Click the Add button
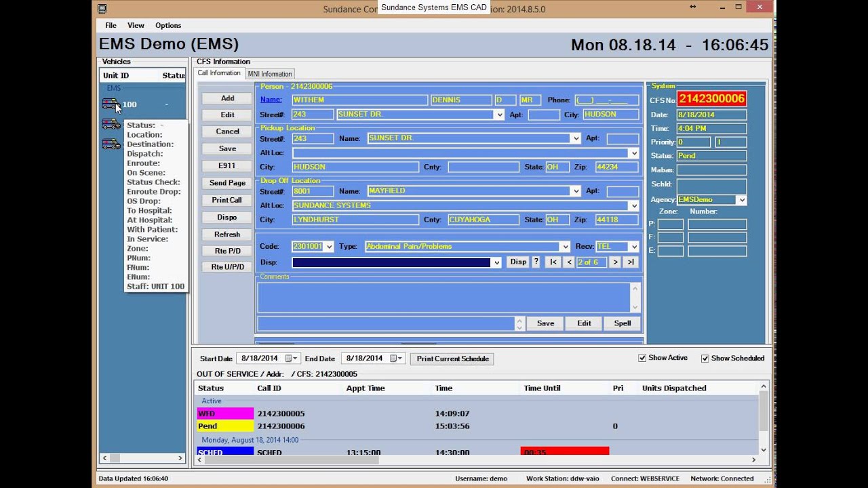Screen dimensions: 868x488 pyautogui.click(x=227, y=98)
